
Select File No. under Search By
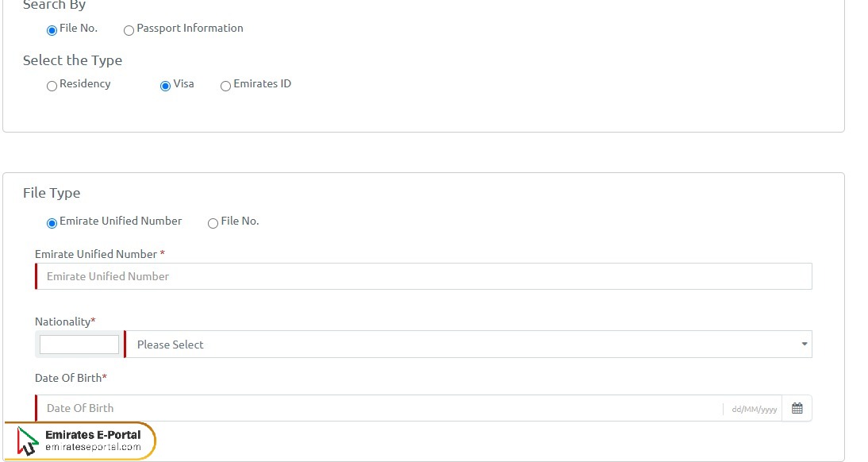pyautogui.click(x=52, y=30)
